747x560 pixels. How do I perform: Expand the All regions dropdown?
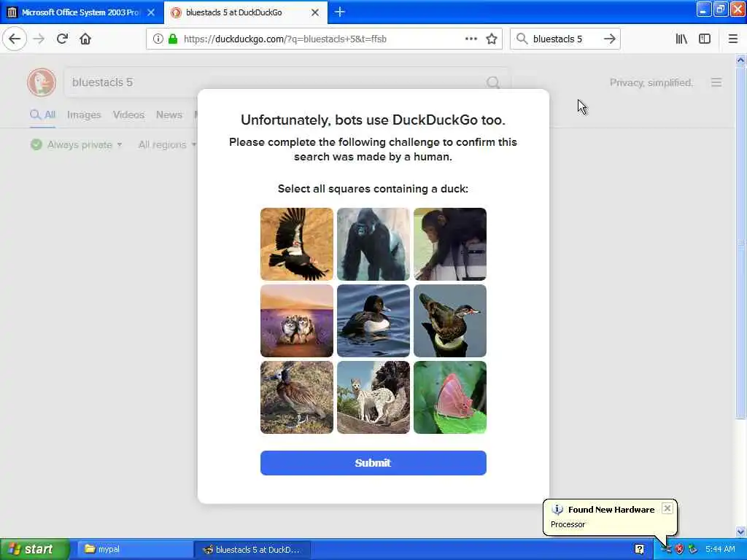(167, 144)
